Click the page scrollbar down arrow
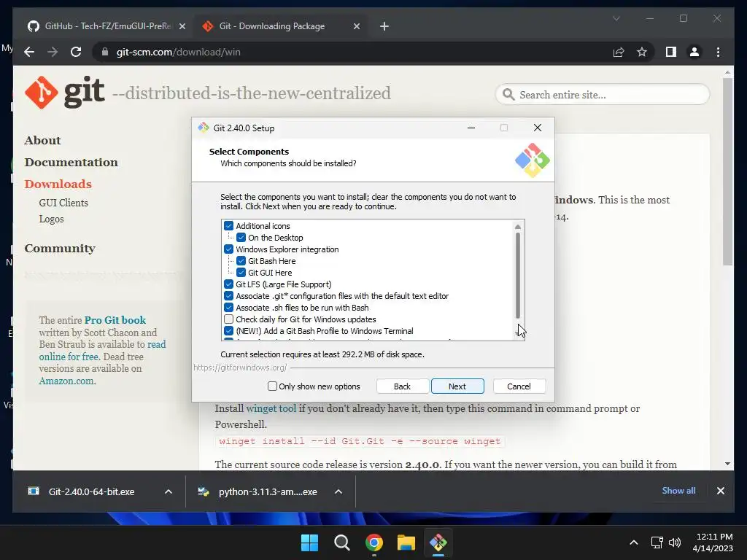The image size is (747, 560). click(x=727, y=464)
